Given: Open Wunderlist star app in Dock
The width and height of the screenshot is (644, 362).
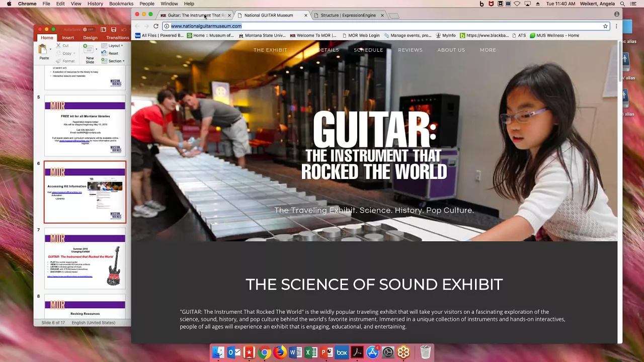Looking at the screenshot, I should [x=249, y=352].
